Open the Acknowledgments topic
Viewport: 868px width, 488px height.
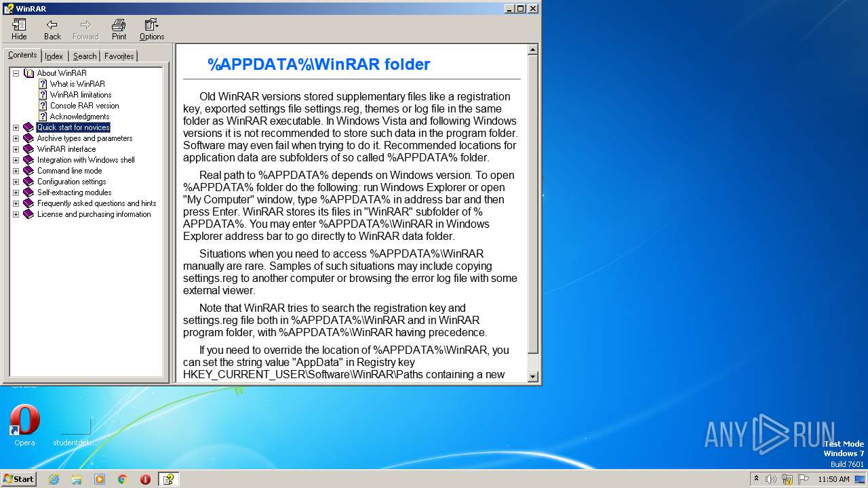pyautogui.click(x=79, y=117)
